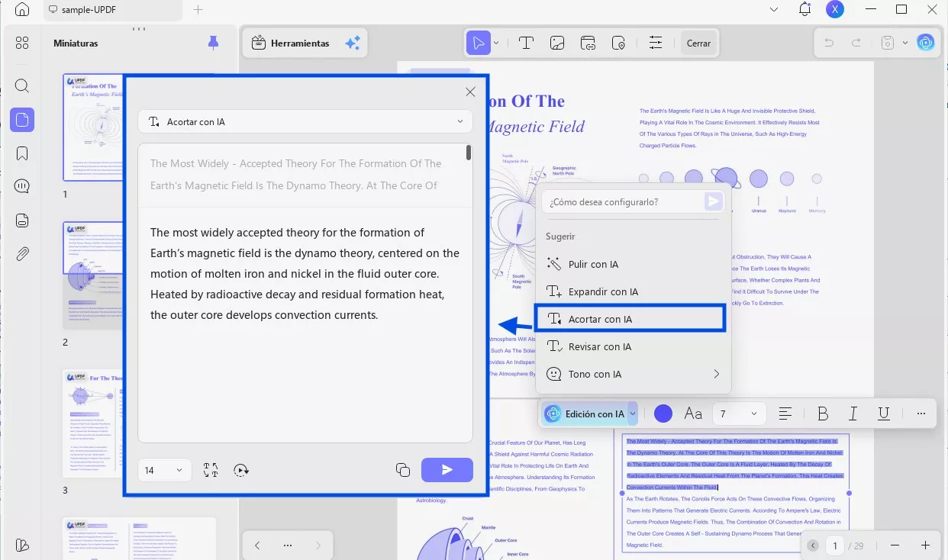Toggle Bold formatting
This screenshot has height=560, width=948.
pyautogui.click(x=823, y=414)
